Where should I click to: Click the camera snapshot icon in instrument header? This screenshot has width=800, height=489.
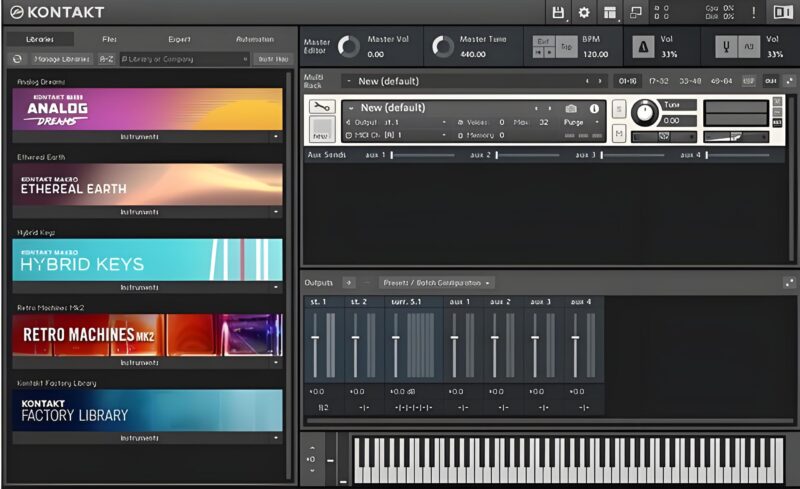click(x=571, y=109)
